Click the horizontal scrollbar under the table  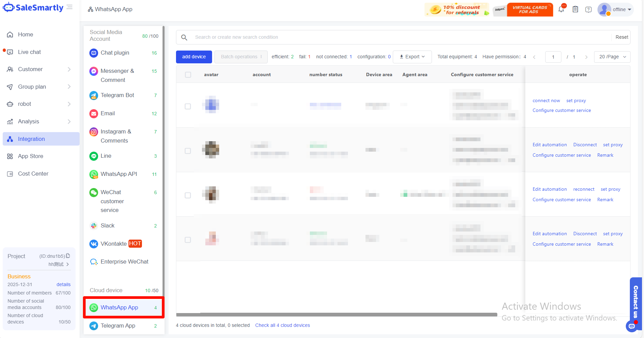(x=336, y=315)
